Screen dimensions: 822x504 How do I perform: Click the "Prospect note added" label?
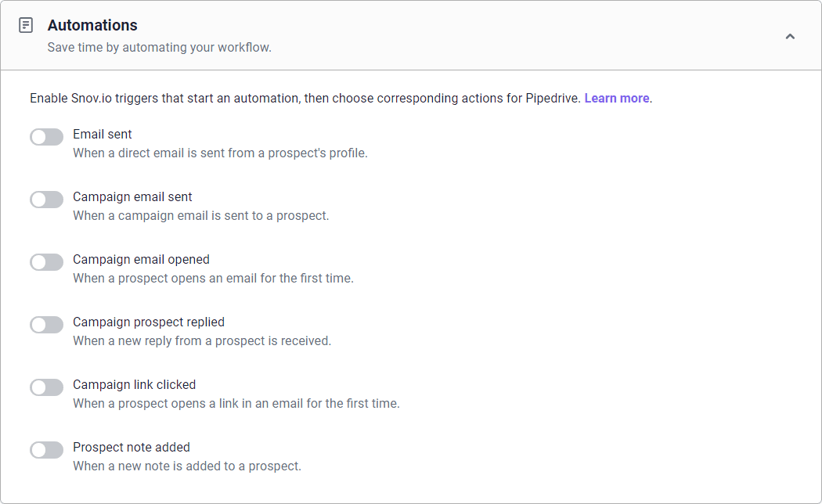[132, 448]
